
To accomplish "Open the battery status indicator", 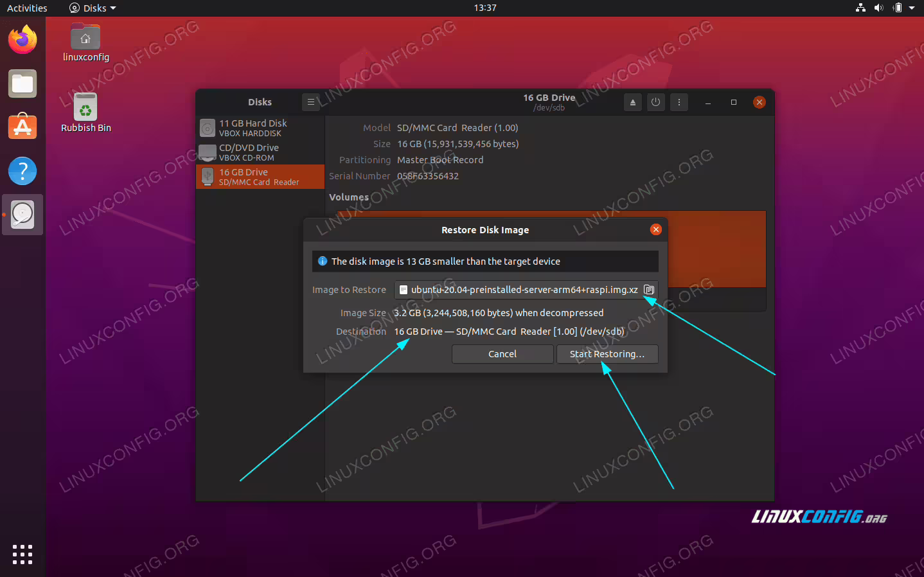I will [898, 8].
